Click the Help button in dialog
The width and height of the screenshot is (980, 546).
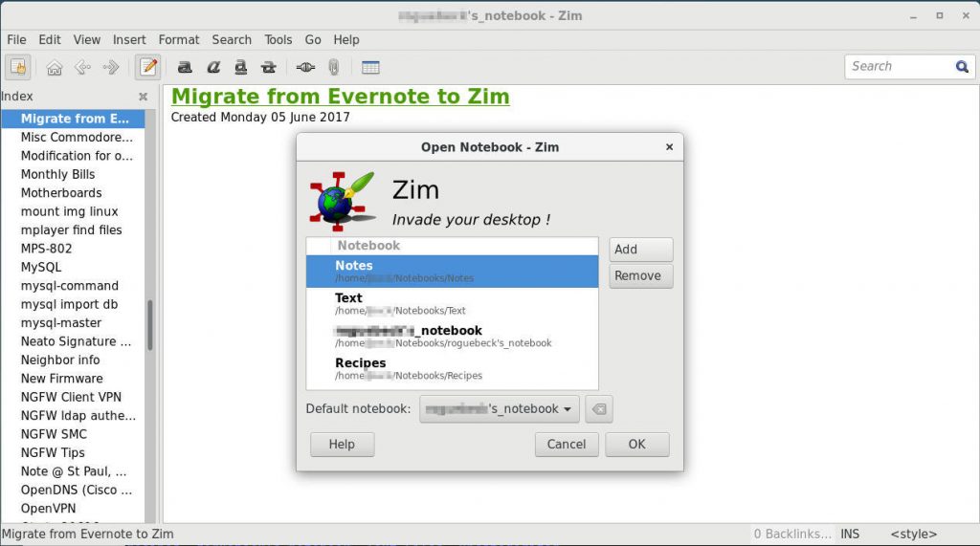[x=342, y=445]
